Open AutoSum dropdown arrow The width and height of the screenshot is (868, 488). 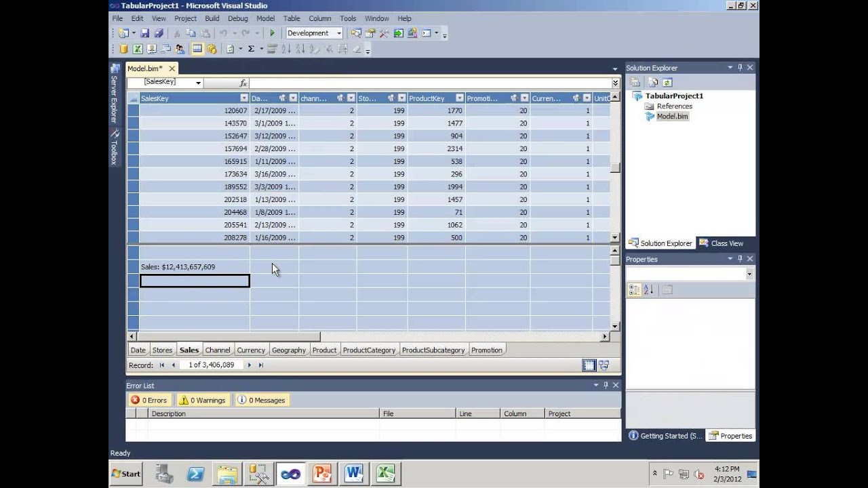[262, 49]
